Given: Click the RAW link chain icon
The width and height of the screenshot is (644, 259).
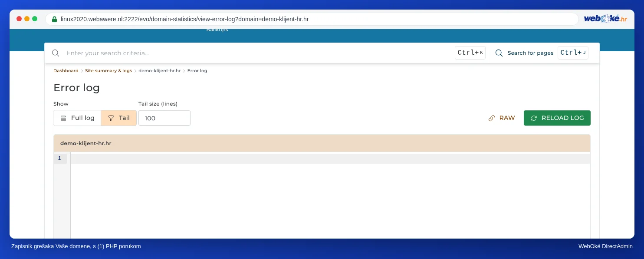Looking at the screenshot, I should pyautogui.click(x=492, y=118).
